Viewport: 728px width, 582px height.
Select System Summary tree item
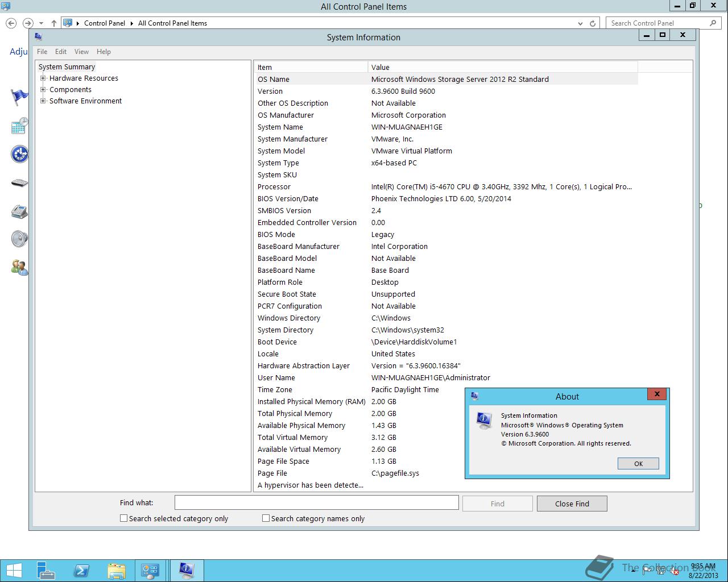(67, 66)
